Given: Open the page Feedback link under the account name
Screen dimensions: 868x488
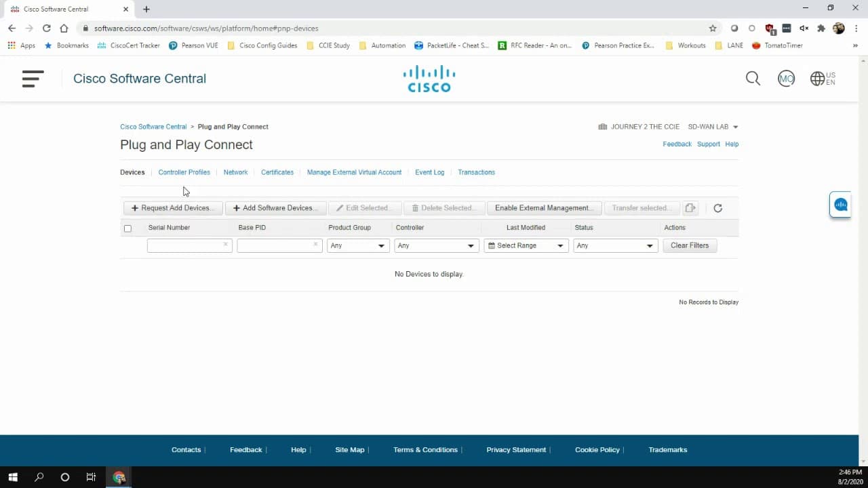Looking at the screenshot, I should [x=677, y=144].
